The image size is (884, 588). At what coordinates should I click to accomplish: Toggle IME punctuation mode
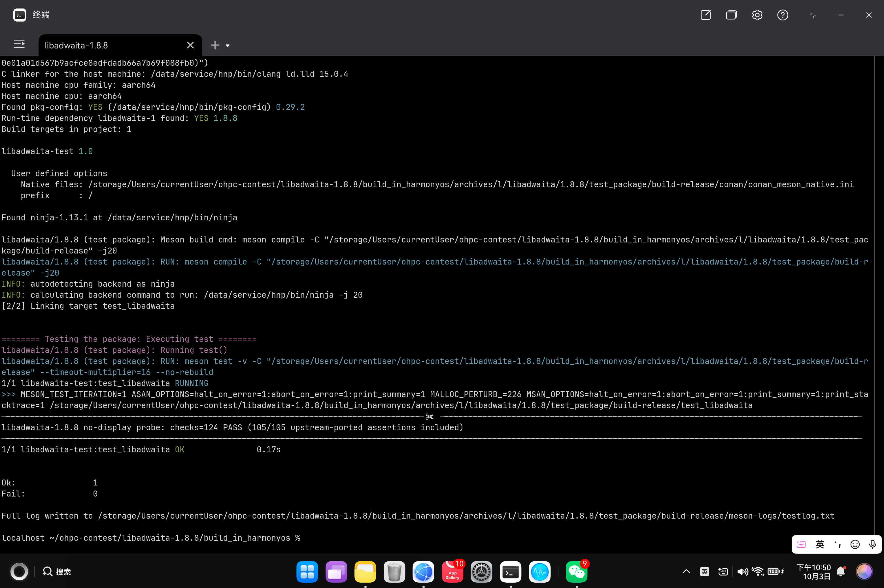tap(838, 544)
